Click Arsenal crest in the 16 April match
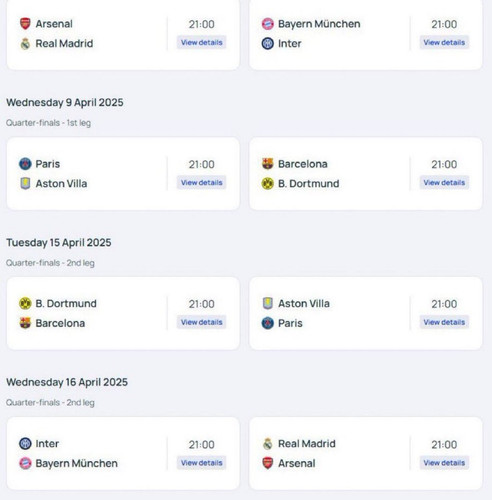This screenshot has width=492, height=500. click(268, 463)
